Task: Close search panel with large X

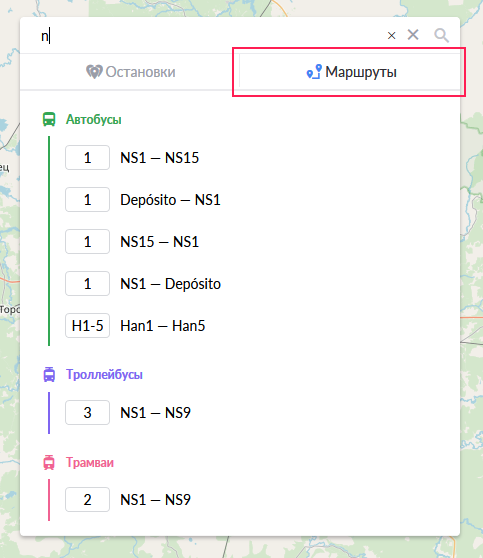Action: click(413, 35)
